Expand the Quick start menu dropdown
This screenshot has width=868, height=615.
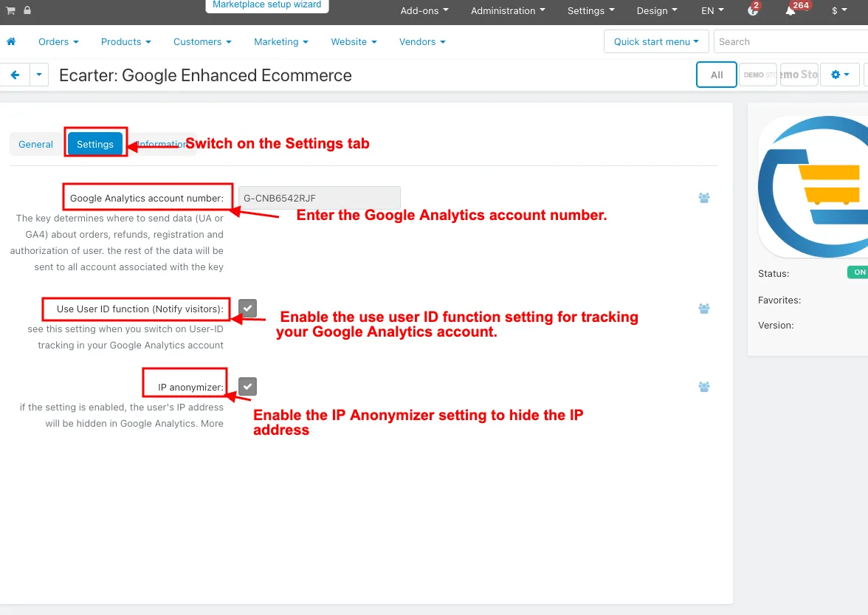click(x=655, y=41)
